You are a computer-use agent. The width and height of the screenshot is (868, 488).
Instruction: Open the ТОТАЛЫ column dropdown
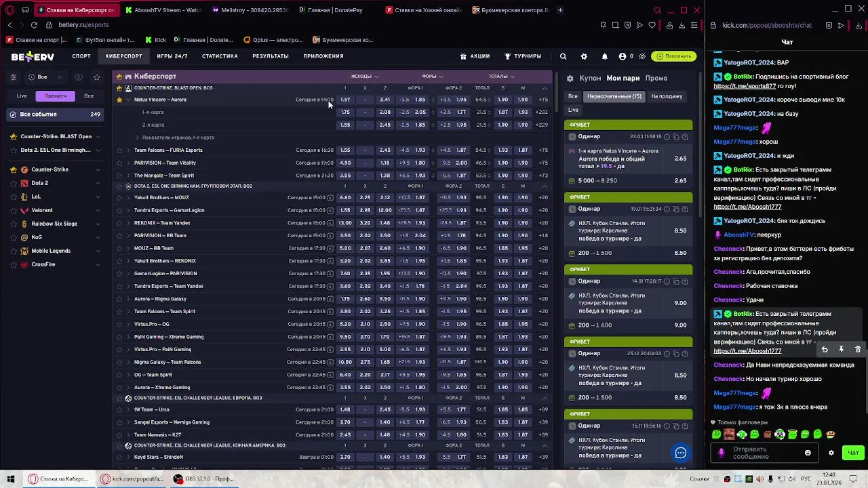pos(502,77)
